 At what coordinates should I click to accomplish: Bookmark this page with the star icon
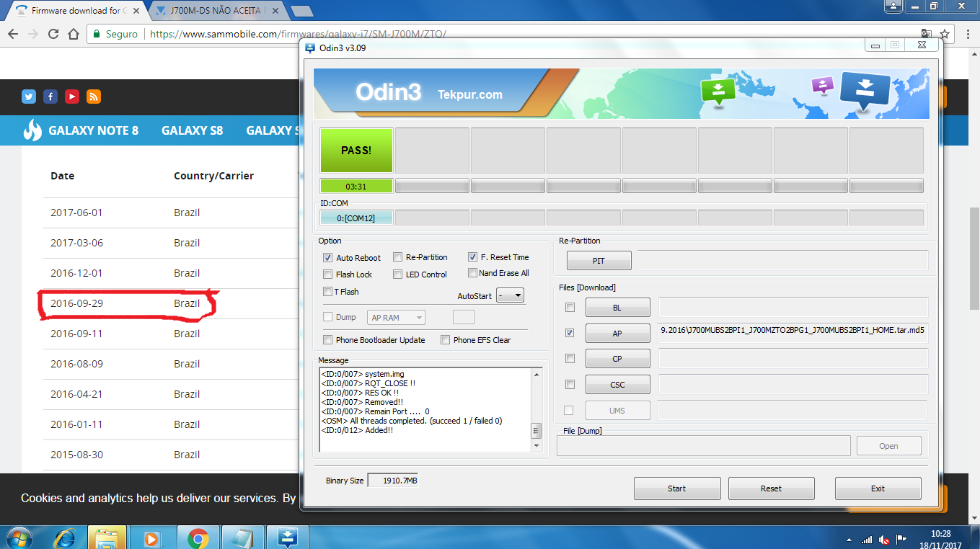point(945,34)
